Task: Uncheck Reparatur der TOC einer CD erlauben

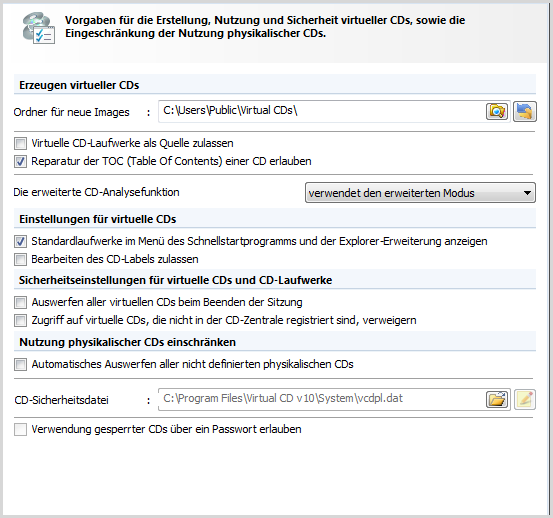Action: pyautogui.click(x=20, y=162)
